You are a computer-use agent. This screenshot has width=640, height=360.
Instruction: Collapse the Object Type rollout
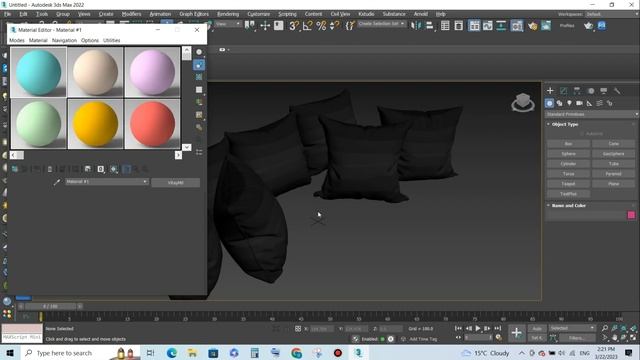coord(564,124)
